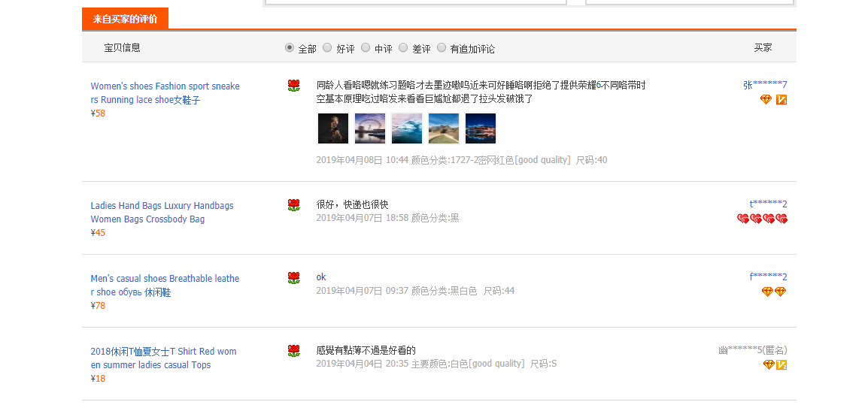Click the rose icon beside ok review
The height and width of the screenshot is (411, 868).
coord(294,278)
